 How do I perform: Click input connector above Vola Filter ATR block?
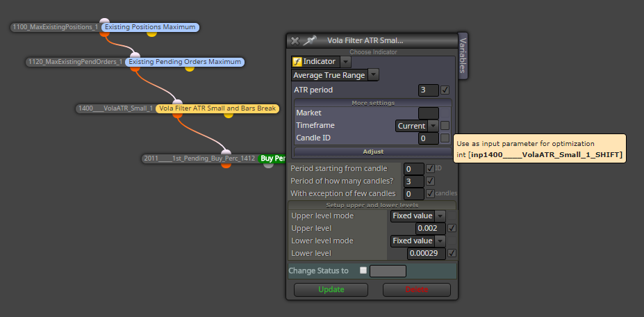tap(177, 102)
